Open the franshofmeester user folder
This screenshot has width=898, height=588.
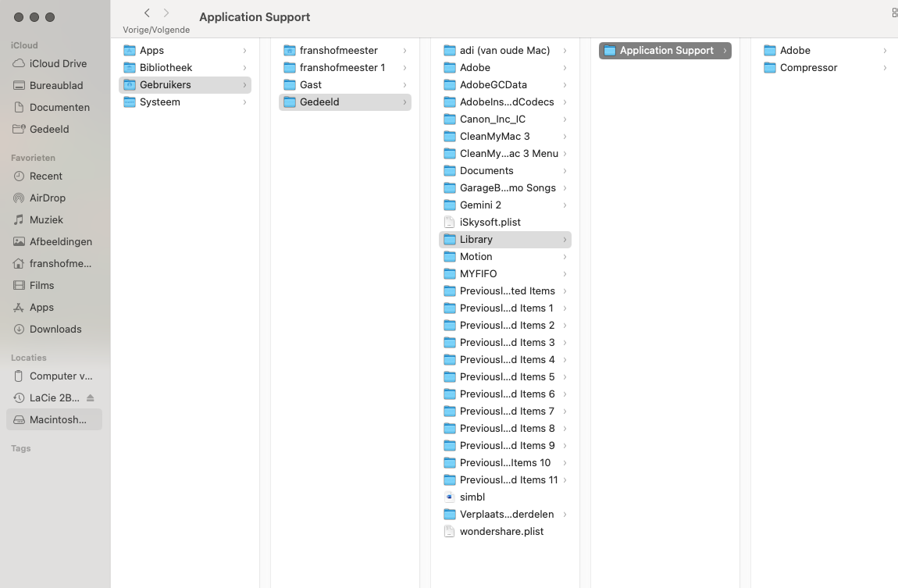coord(345,51)
